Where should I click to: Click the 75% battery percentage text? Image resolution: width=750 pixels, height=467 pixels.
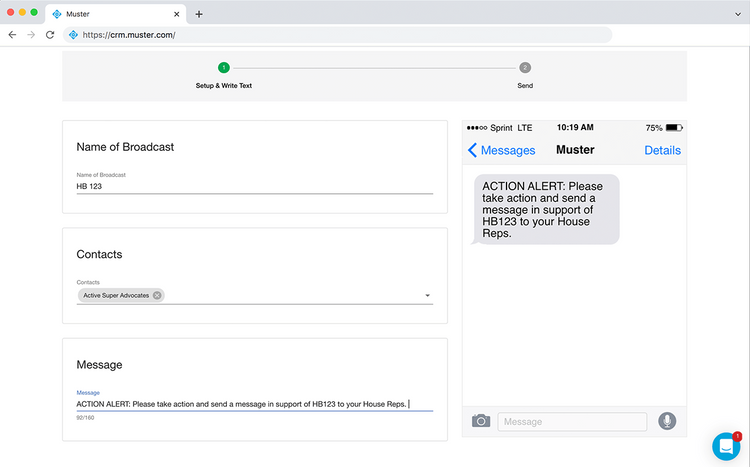coord(654,128)
